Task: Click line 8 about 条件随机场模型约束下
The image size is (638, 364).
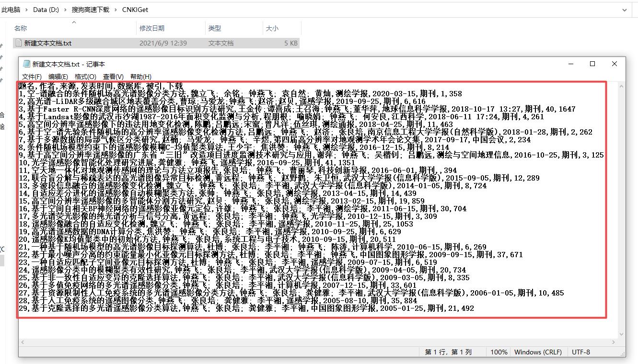Action: coord(234,148)
